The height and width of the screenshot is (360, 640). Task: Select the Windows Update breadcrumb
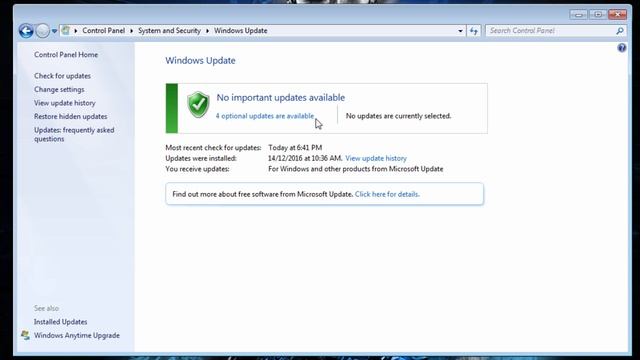click(x=241, y=31)
